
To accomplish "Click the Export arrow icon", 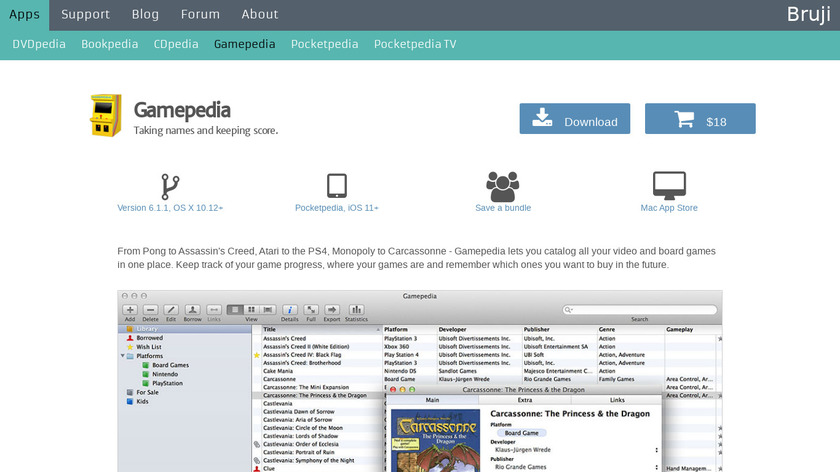I will (x=332, y=310).
